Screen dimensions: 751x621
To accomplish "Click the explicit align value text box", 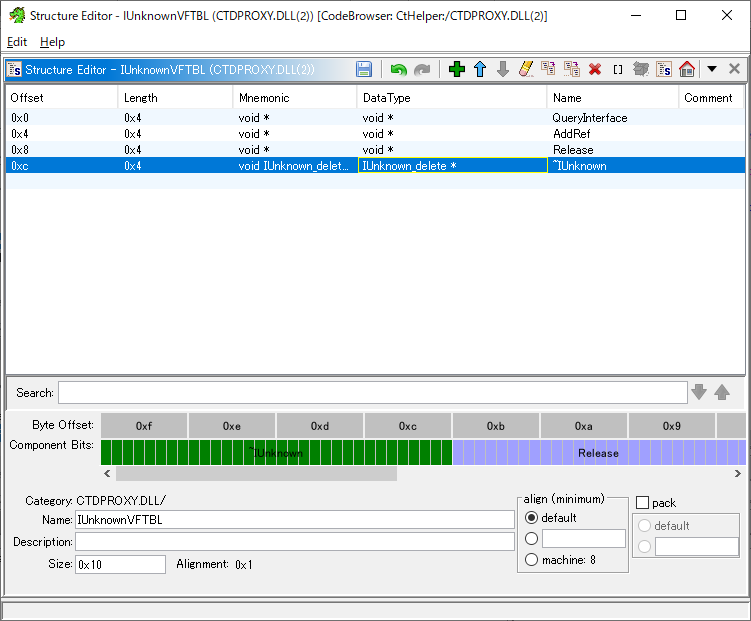I will [584, 539].
